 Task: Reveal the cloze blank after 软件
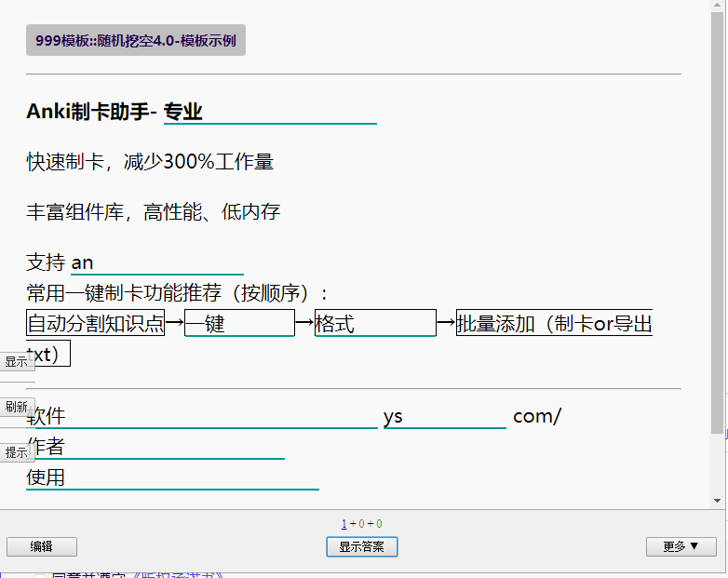[202, 416]
